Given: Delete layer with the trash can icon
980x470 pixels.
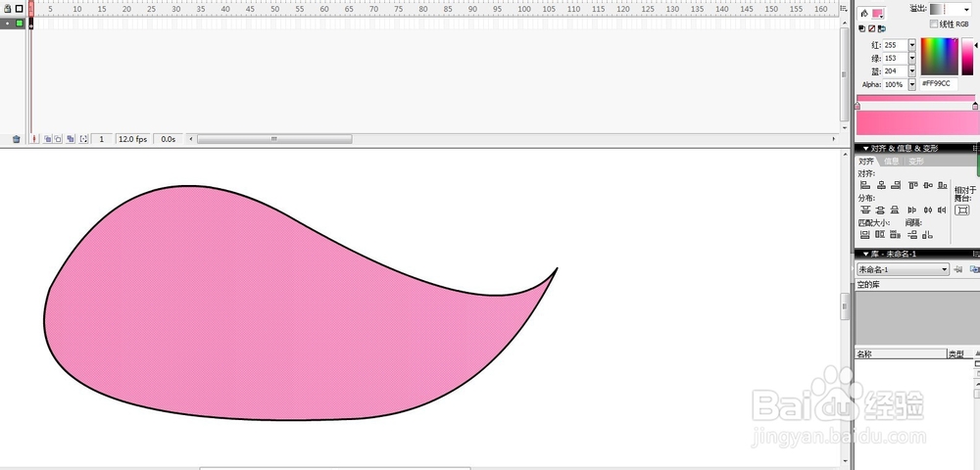Looking at the screenshot, I should 17,139.
